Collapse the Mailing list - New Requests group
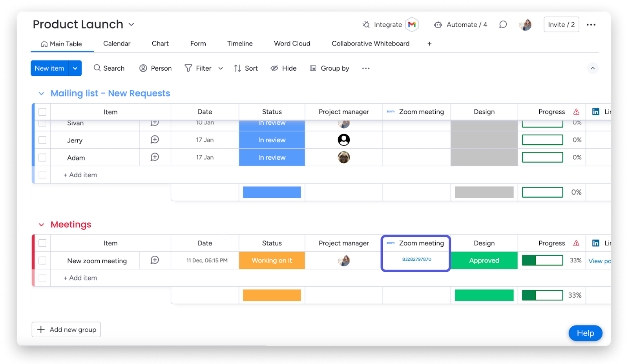 (42, 93)
